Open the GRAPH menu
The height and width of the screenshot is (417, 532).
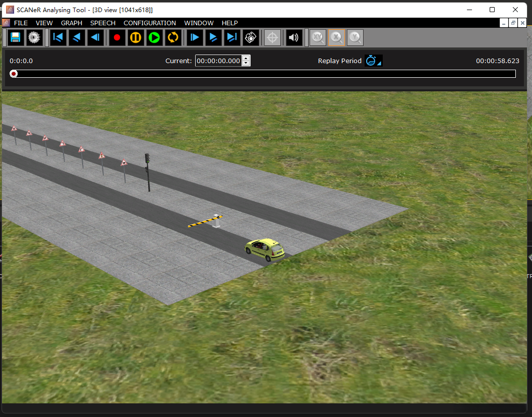point(72,23)
